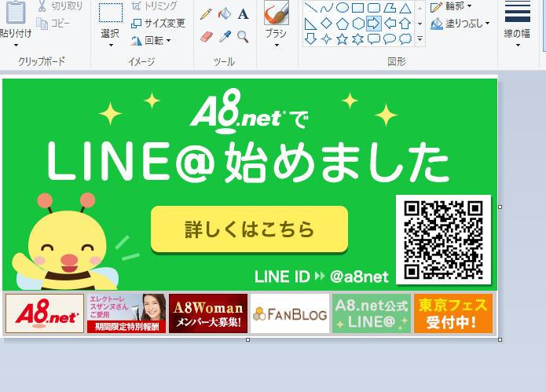Select the Line shape

click(x=310, y=7)
